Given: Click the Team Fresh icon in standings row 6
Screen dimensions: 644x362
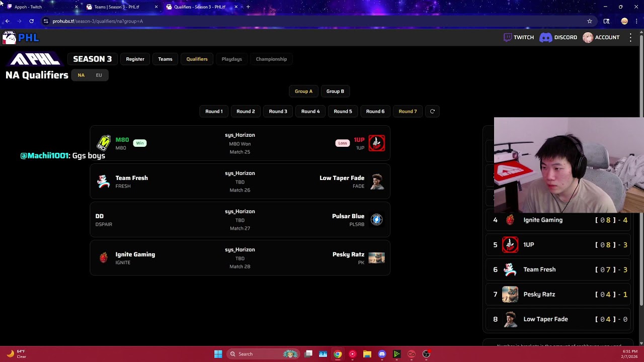Looking at the screenshot, I should [510, 269].
